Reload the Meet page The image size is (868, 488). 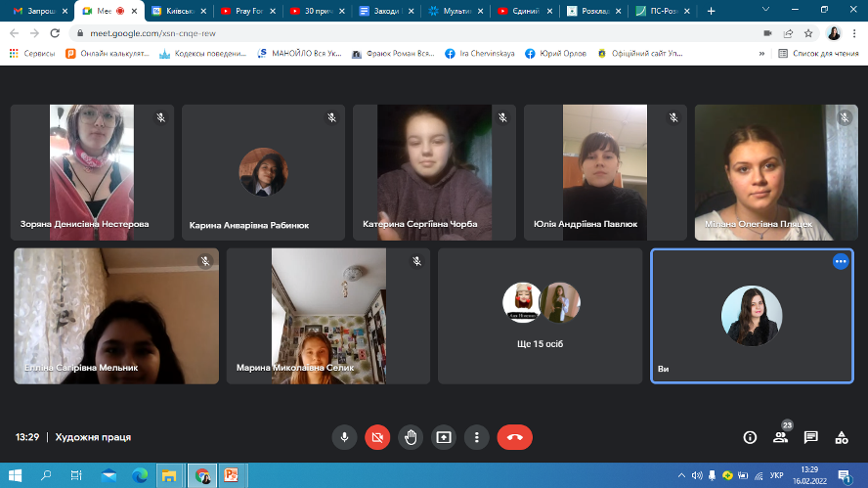(55, 33)
